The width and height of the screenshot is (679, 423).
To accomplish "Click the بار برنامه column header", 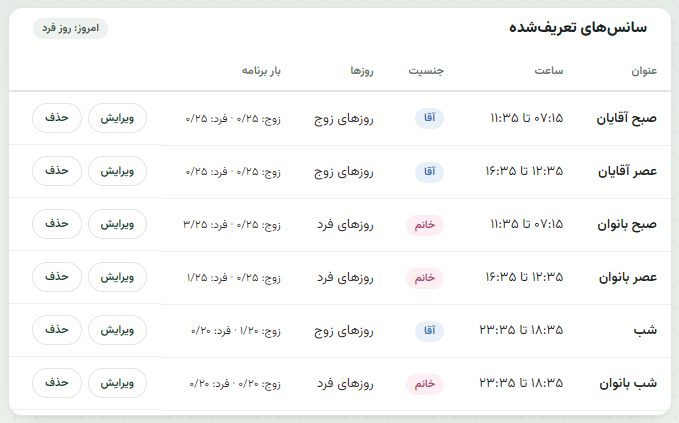I will click(x=261, y=71).
